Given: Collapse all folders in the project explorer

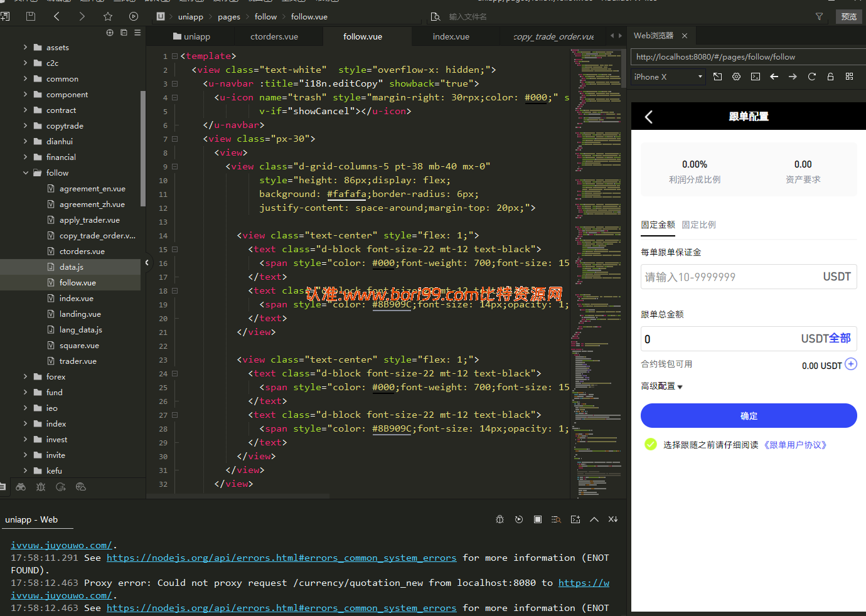Looking at the screenshot, I should coord(124,33).
